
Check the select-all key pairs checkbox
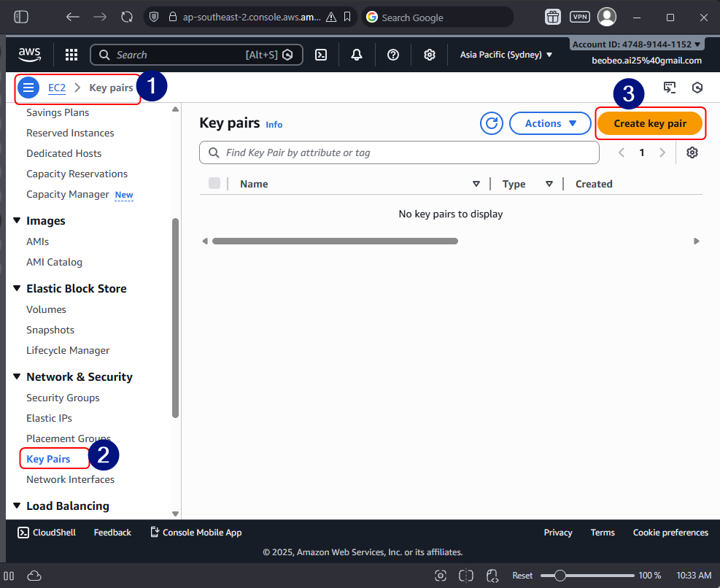[214, 183]
